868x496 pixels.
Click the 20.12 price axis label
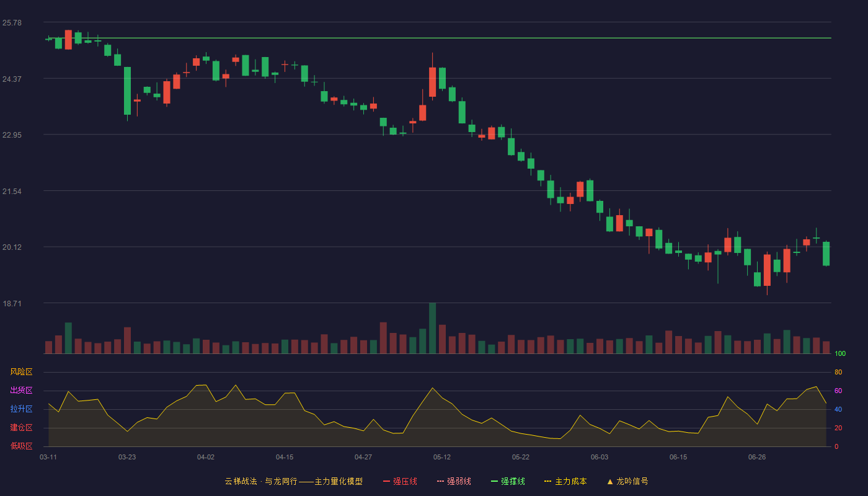pyautogui.click(x=12, y=247)
